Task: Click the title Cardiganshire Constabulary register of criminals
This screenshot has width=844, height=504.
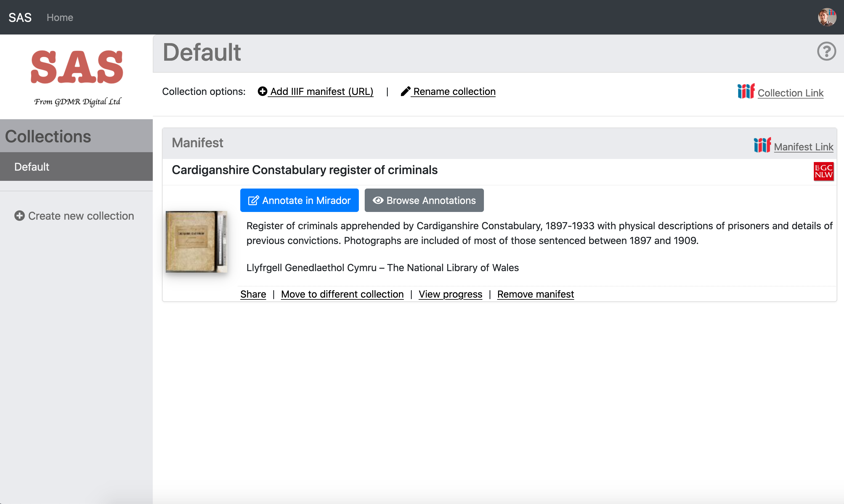Action: pyautogui.click(x=305, y=170)
